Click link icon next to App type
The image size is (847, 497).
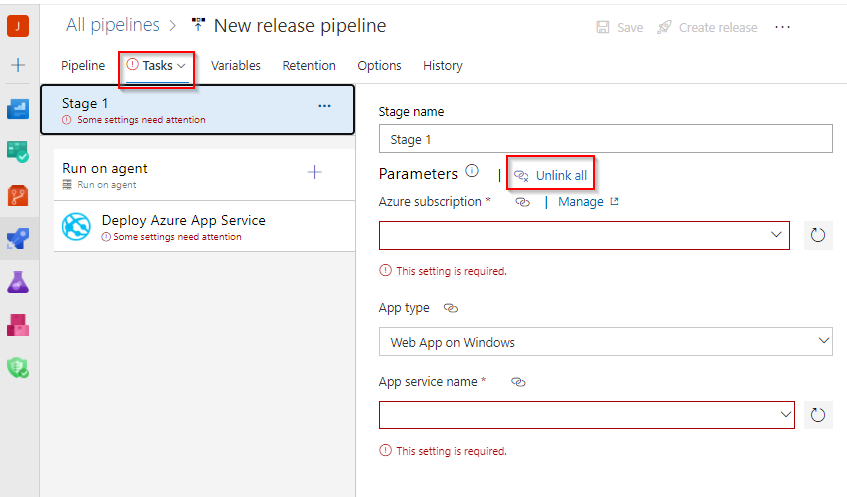(x=451, y=308)
